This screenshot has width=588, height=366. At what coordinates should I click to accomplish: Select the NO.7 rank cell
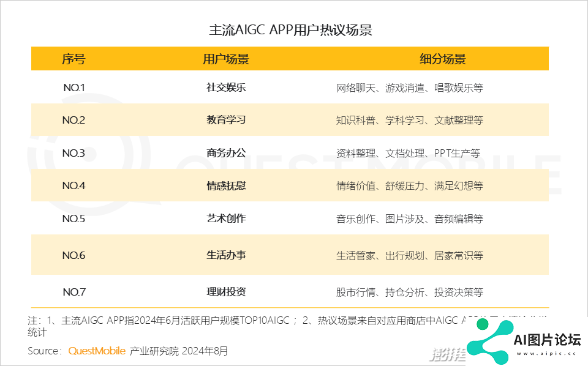tap(74, 292)
